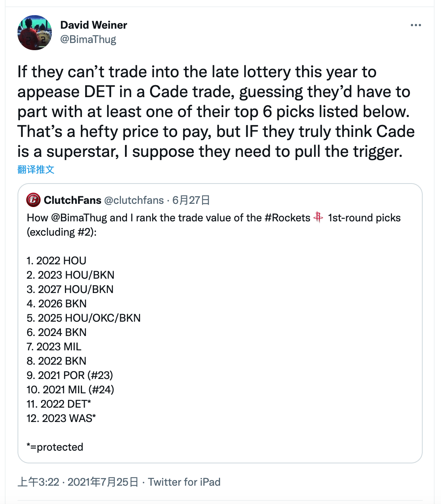This screenshot has width=441, height=504.
Task: Open the tweet options menu via ellipsis icon
Action: click(x=416, y=25)
